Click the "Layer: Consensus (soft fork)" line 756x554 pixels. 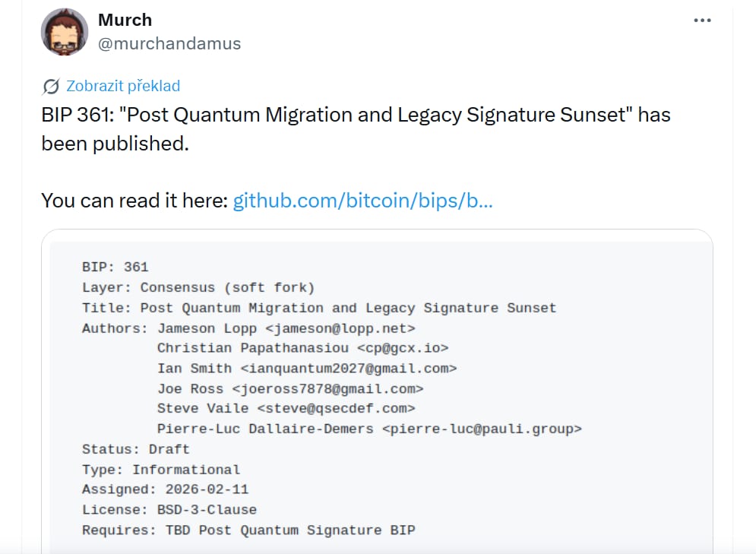(198, 288)
